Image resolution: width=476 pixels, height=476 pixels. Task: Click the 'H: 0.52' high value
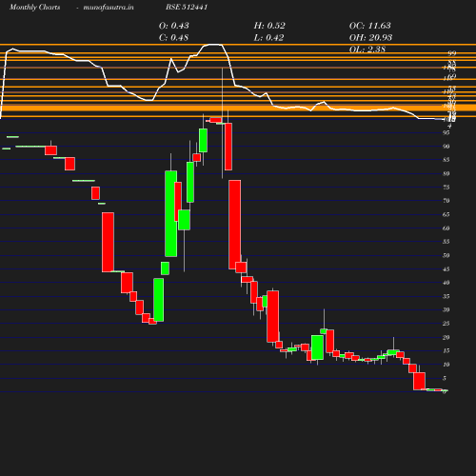coord(269,26)
